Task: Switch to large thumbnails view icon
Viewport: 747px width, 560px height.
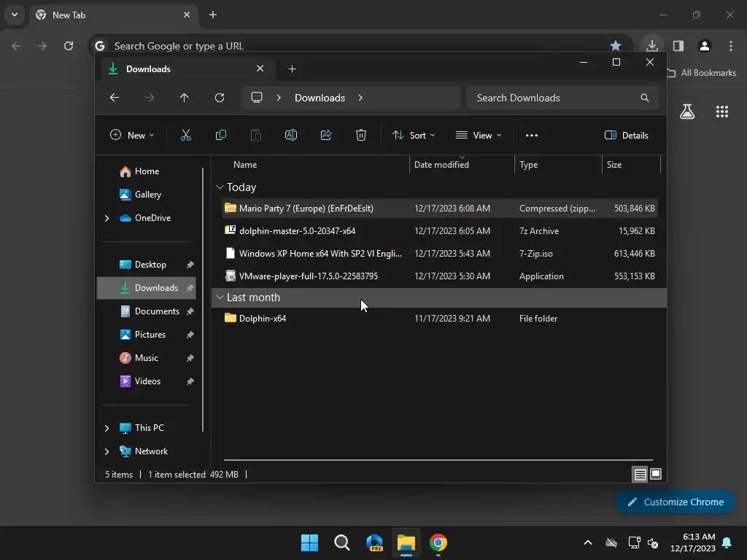Action: [656, 474]
